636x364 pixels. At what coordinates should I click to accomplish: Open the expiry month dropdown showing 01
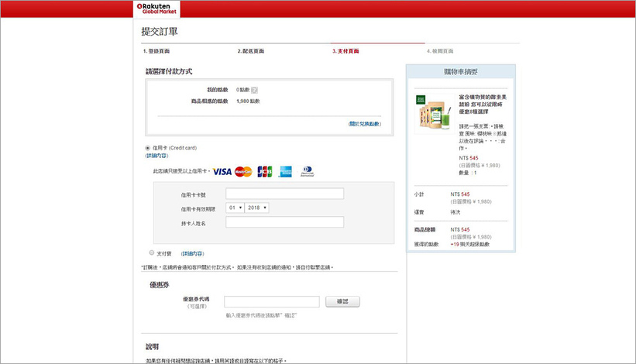235,208
